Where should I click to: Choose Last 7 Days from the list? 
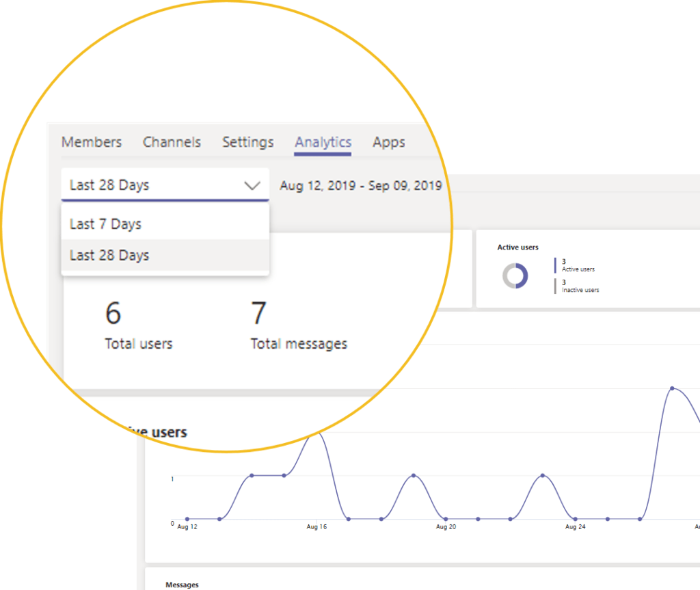pyautogui.click(x=106, y=224)
